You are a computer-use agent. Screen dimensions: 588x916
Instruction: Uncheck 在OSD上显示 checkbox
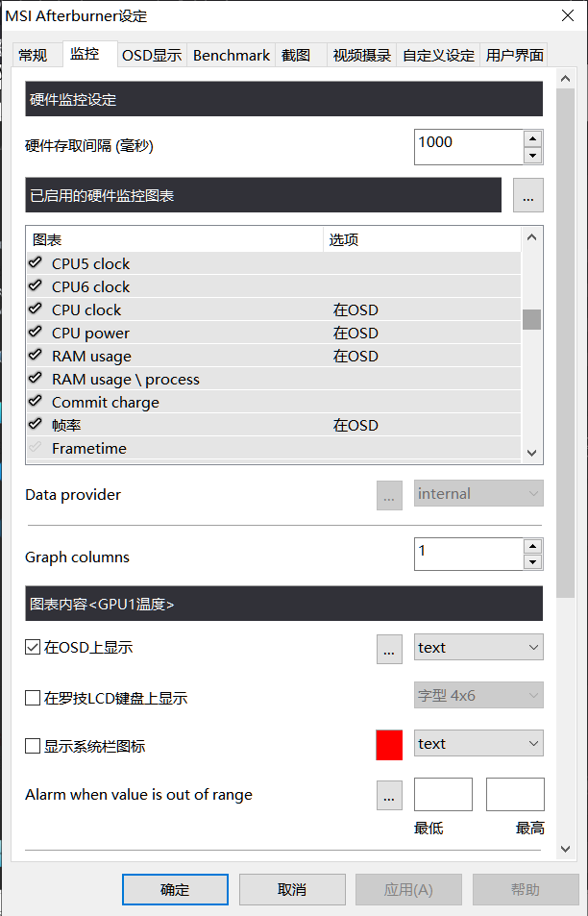click(33, 647)
